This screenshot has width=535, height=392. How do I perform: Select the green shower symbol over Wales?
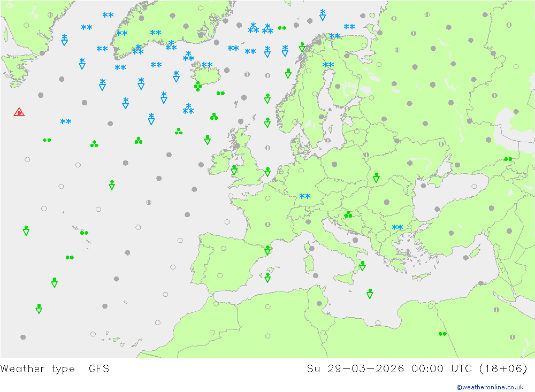tap(234, 170)
